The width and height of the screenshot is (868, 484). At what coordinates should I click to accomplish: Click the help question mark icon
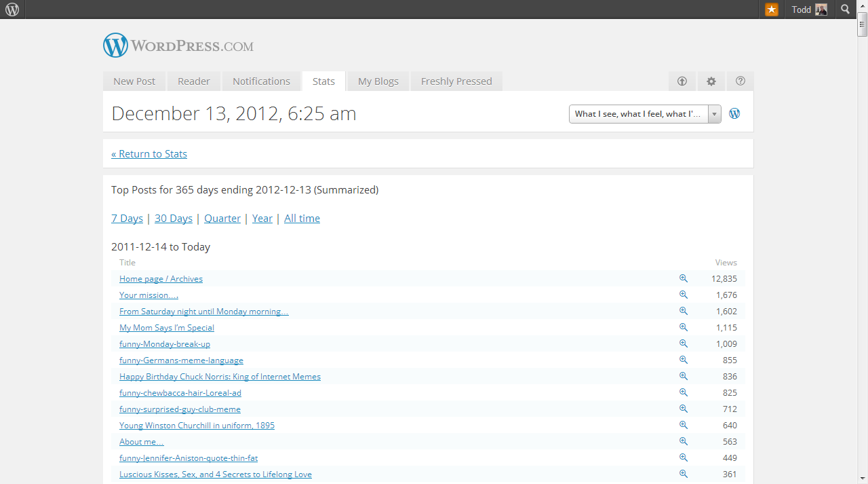(741, 81)
